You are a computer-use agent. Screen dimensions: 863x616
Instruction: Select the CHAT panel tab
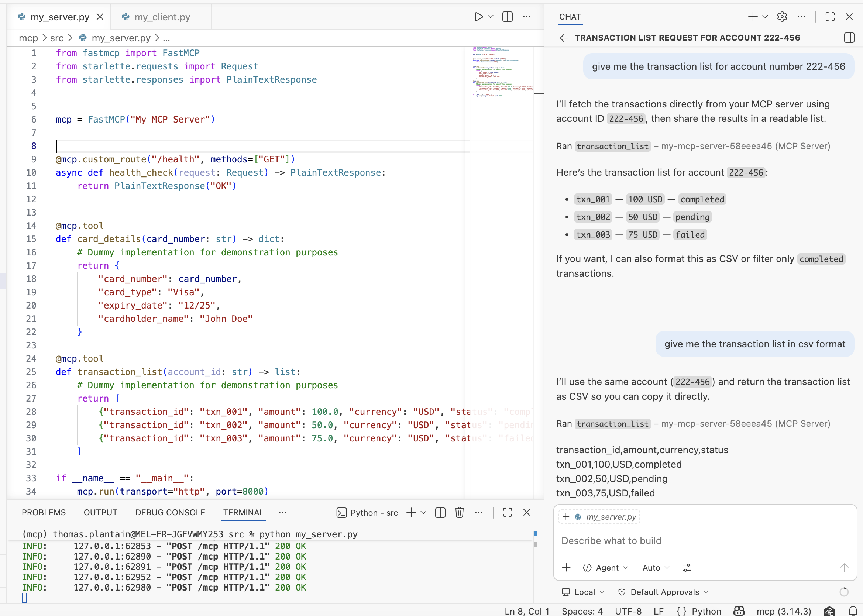(x=570, y=17)
